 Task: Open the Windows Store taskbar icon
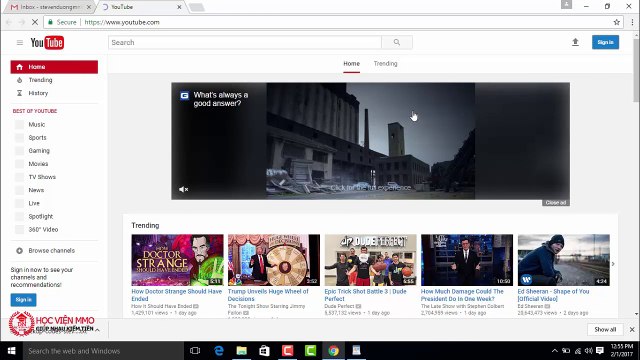(x=264, y=351)
